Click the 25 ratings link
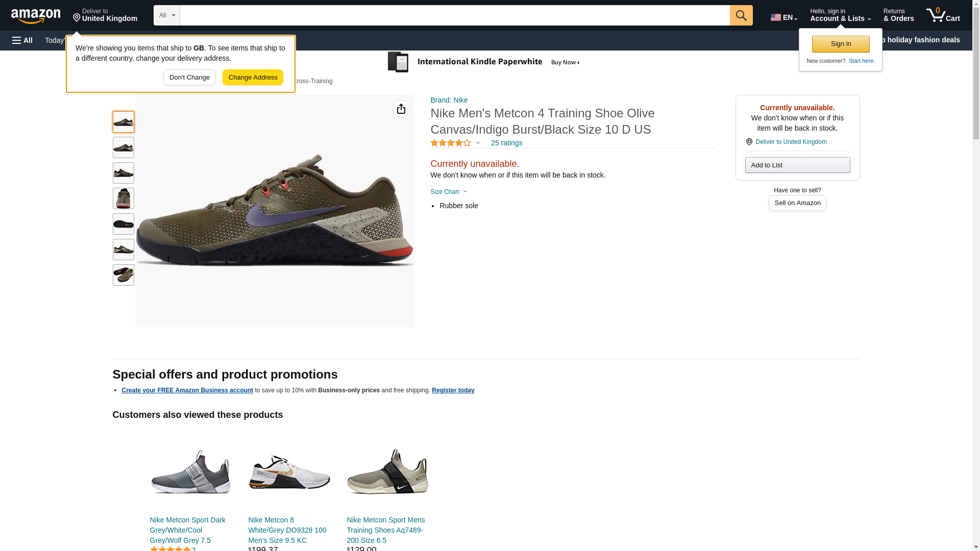 (x=506, y=143)
